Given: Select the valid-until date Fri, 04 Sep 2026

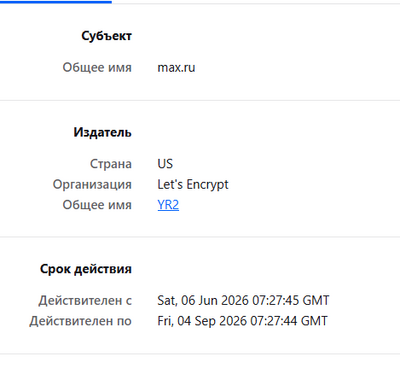Looking at the screenshot, I should (x=242, y=321).
